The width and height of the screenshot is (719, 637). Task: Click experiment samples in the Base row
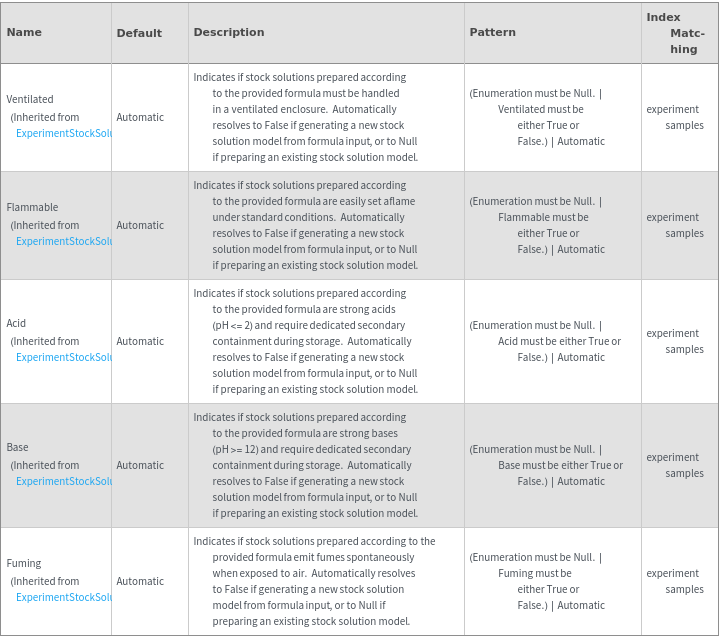675,465
